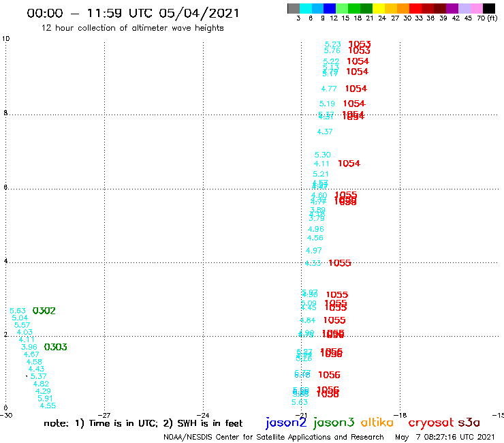Click the altika satellite label
This screenshot has width=504, height=443.
pos(377,422)
